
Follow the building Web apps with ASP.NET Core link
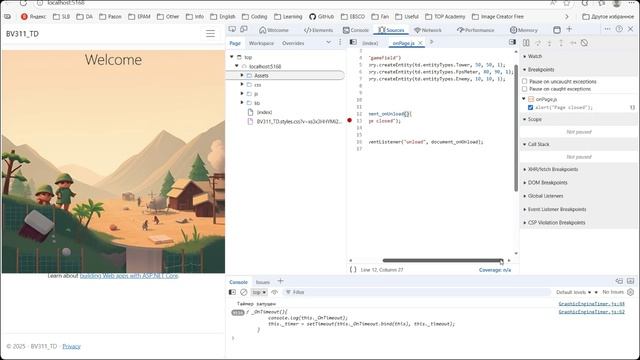coord(129,276)
